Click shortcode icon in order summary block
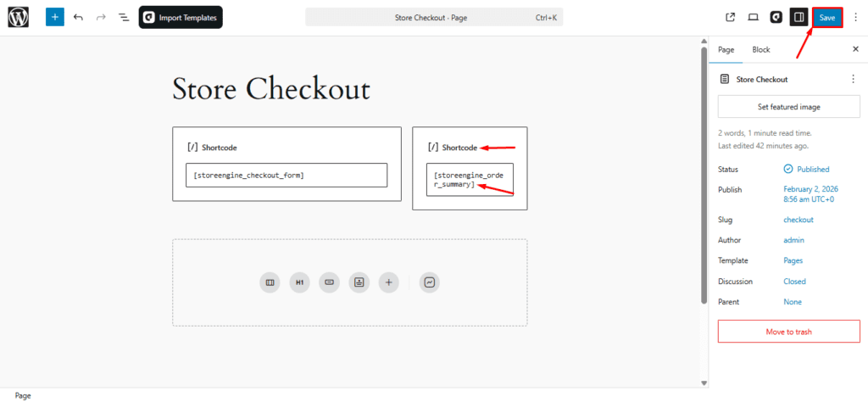Image resolution: width=868 pixels, height=402 pixels. click(433, 148)
